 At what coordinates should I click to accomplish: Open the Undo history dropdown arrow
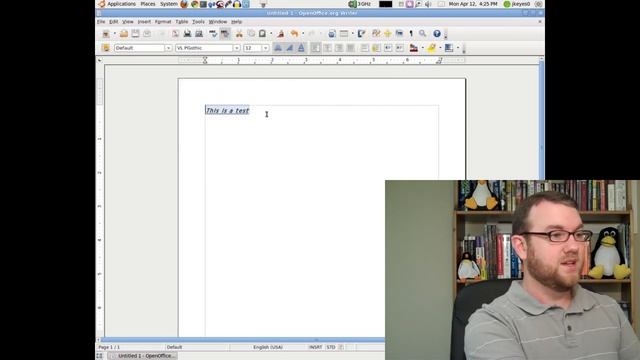[303, 34]
